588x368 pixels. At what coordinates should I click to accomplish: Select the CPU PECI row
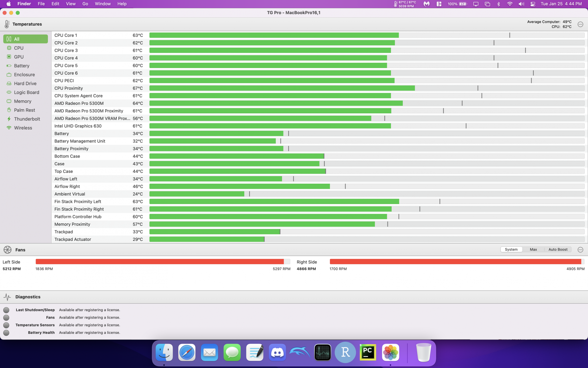(320, 81)
